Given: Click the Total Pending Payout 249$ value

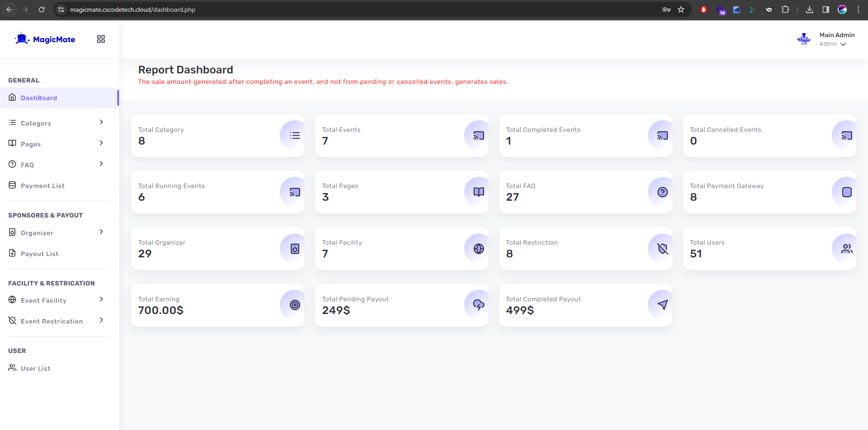Looking at the screenshot, I should tap(336, 310).
